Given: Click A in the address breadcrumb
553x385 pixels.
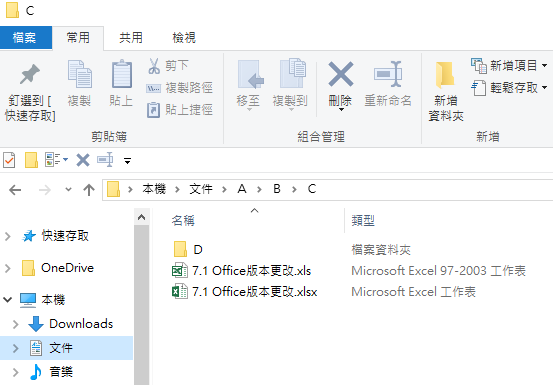Looking at the screenshot, I should [x=242, y=189].
